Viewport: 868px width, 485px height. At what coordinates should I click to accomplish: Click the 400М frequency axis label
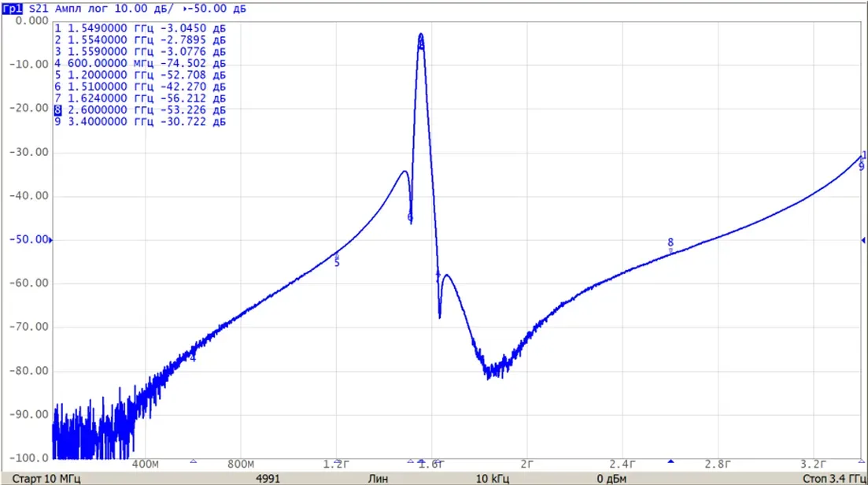click(145, 464)
